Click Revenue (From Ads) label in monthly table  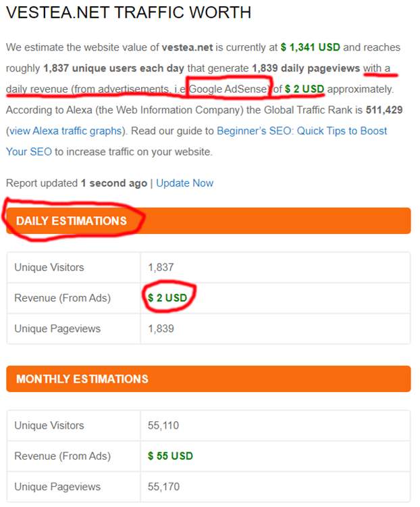(x=62, y=456)
